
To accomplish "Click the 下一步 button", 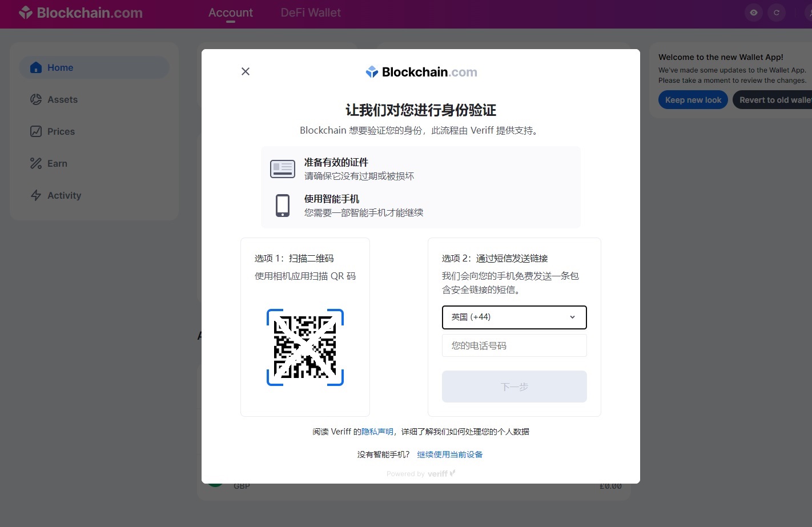I will pos(514,387).
